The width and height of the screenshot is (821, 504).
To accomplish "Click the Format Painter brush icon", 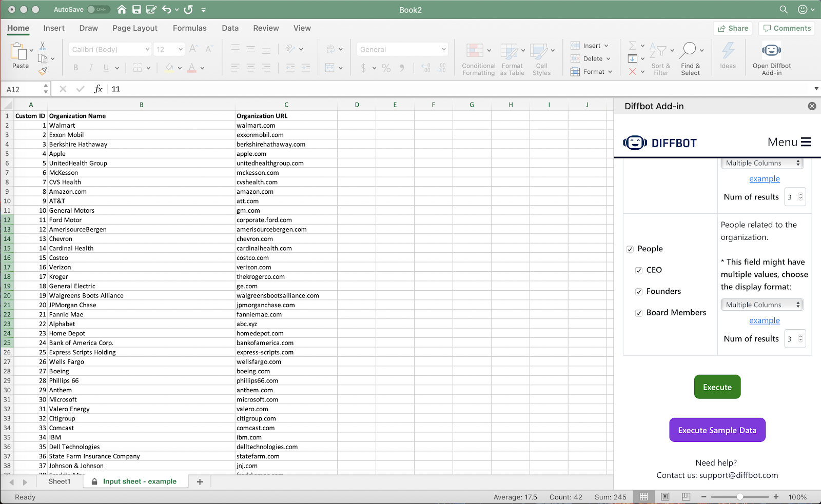I will pos(43,70).
